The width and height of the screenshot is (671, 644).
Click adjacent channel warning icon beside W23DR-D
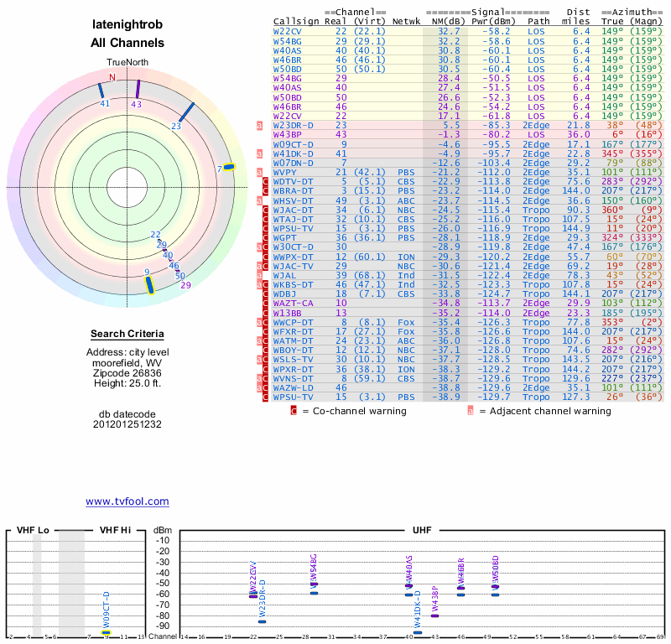click(260, 126)
